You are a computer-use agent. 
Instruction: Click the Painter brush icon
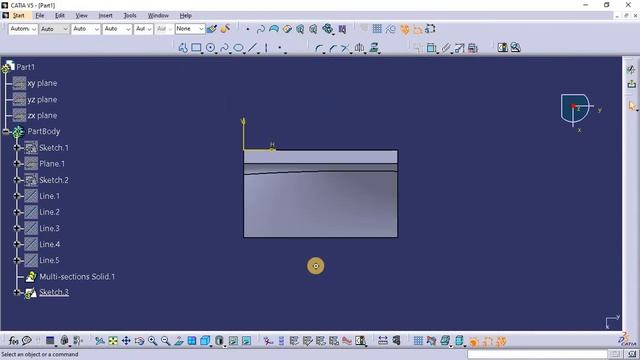(212, 29)
